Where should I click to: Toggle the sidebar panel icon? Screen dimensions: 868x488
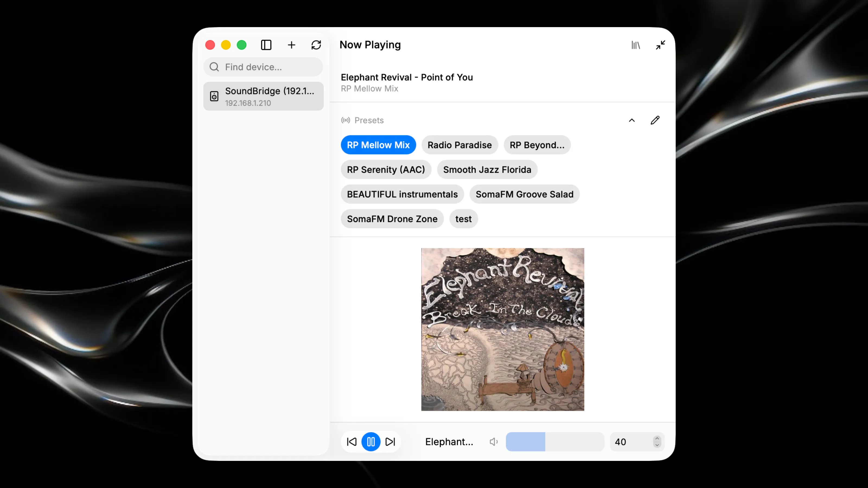tap(266, 45)
